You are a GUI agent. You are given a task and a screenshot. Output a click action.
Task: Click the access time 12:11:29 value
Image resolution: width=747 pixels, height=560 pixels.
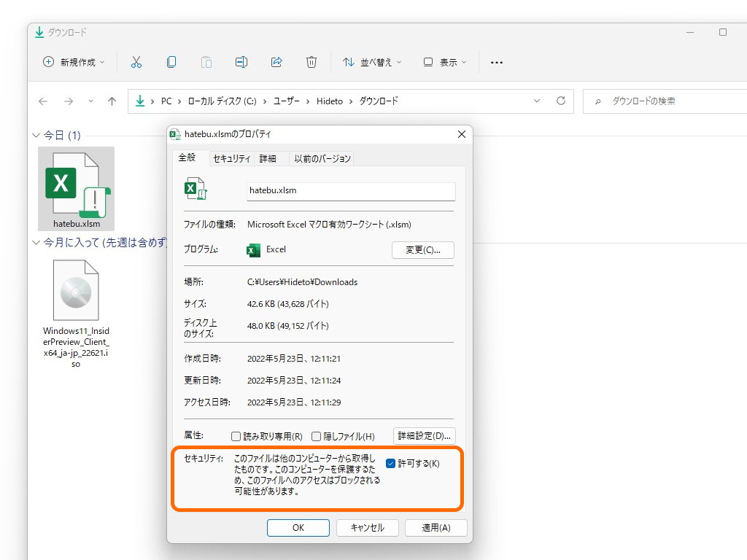coord(294,402)
